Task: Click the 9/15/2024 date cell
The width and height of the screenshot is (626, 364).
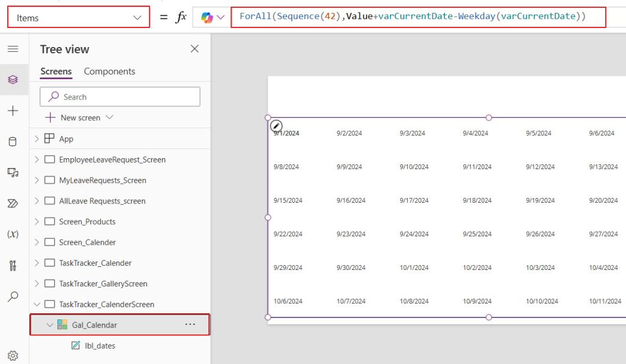Action: tap(288, 200)
